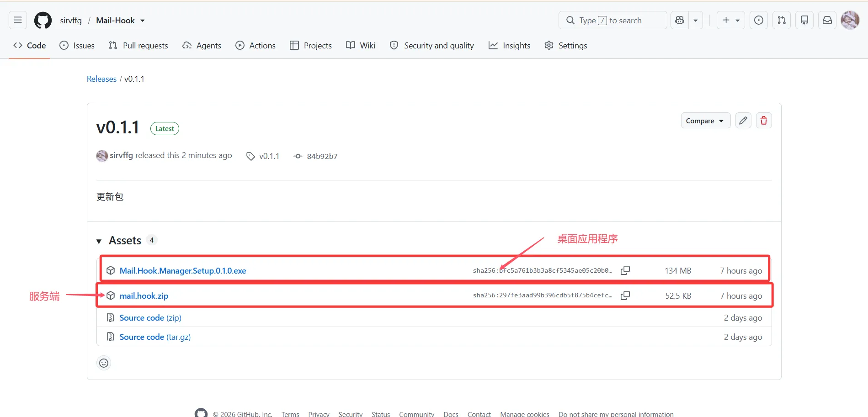Image resolution: width=868 pixels, height=417 pixels.
Task: Add a reaction with the smiley icon
Action: 104,363
